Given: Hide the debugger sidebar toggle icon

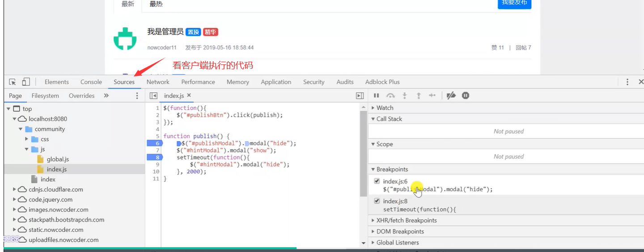Looking at the screenshot, I should [x=360, y=96].
